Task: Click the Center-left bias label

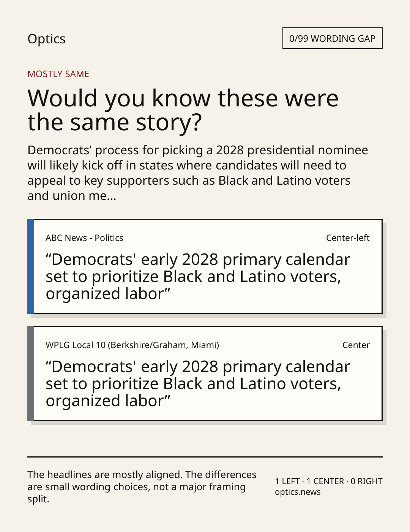Action: [348, 238]
